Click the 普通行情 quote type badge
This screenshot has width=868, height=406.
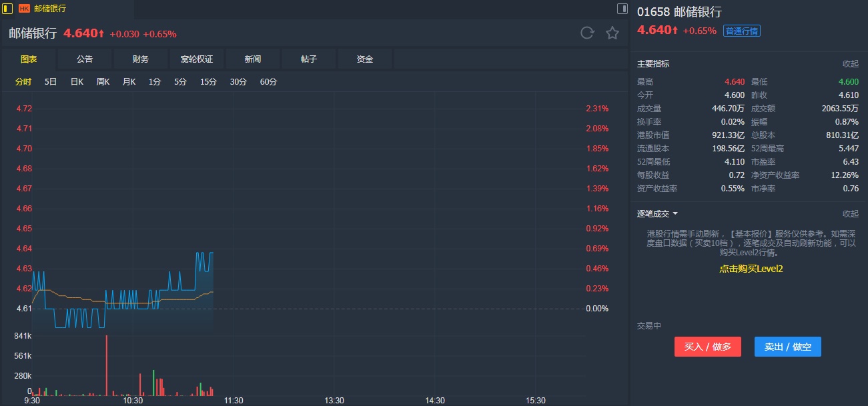[x=742, y=31]
